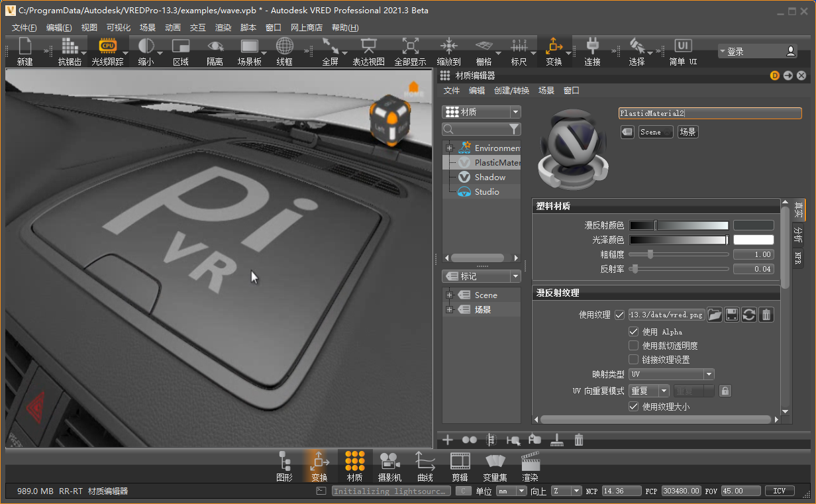Click the trash icon beside texture path
Viewport: 816px width, 504px height.
[x=766, y=315]
